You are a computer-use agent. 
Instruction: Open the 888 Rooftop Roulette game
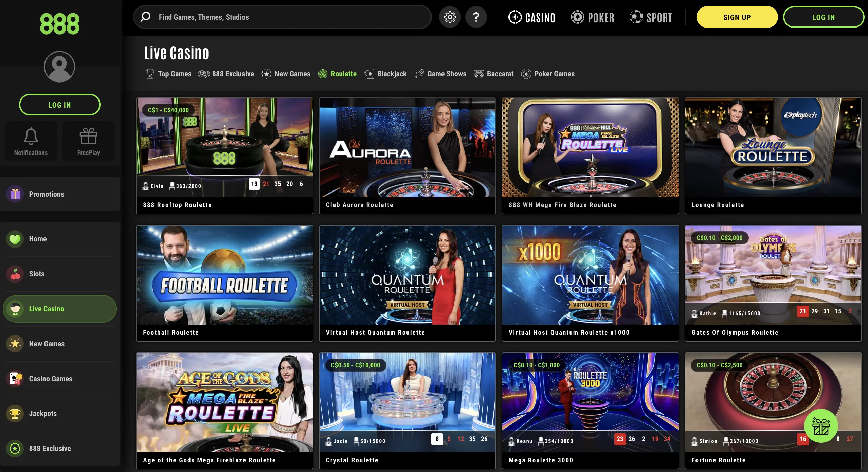point(224,156)
